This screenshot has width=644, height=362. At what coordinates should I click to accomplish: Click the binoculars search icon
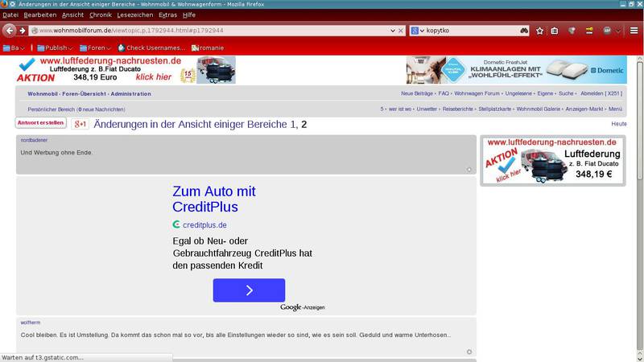[x=524, y=31]
